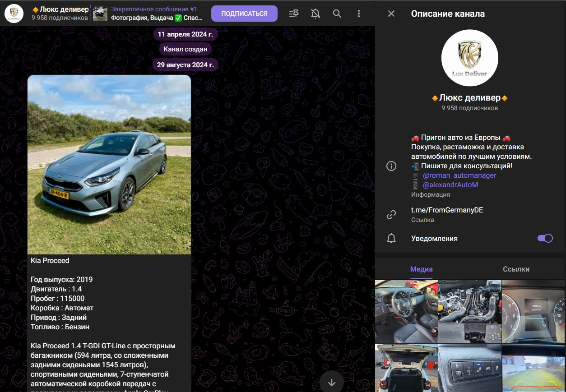The image size is (566, 392).
Task: Click the Kia Proceed title text in post
Action: 50,260
